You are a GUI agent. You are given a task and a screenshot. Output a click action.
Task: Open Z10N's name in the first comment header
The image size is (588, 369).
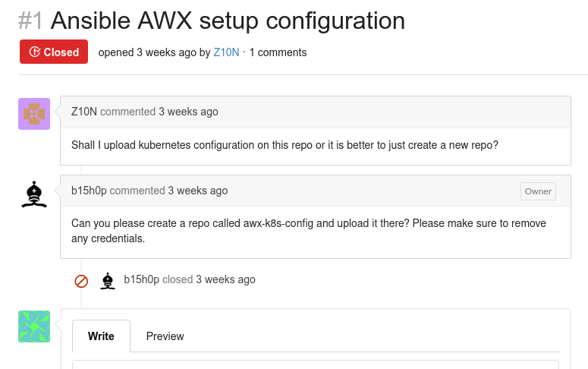(x=84, y=112)
